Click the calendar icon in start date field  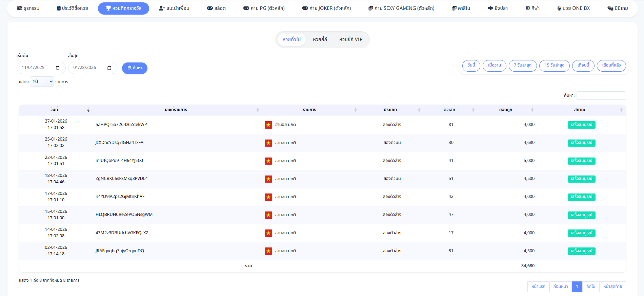coord(58,68)
